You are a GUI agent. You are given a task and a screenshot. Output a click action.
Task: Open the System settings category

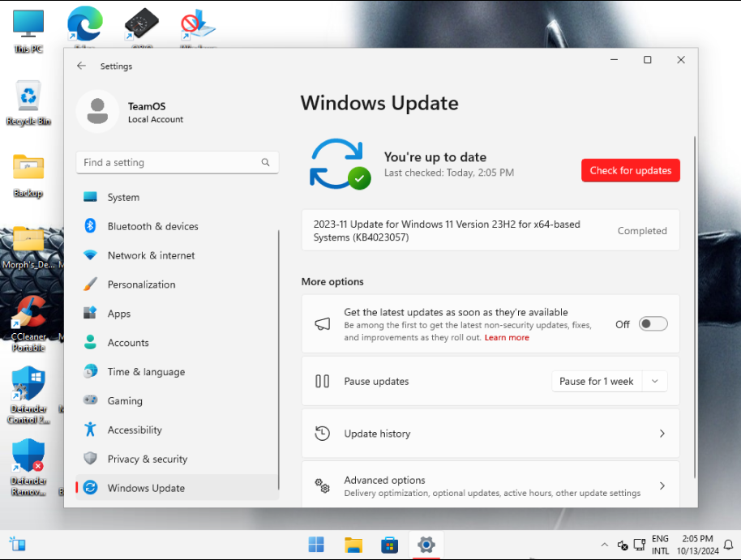pyautogui.click(x=178, y=197)
